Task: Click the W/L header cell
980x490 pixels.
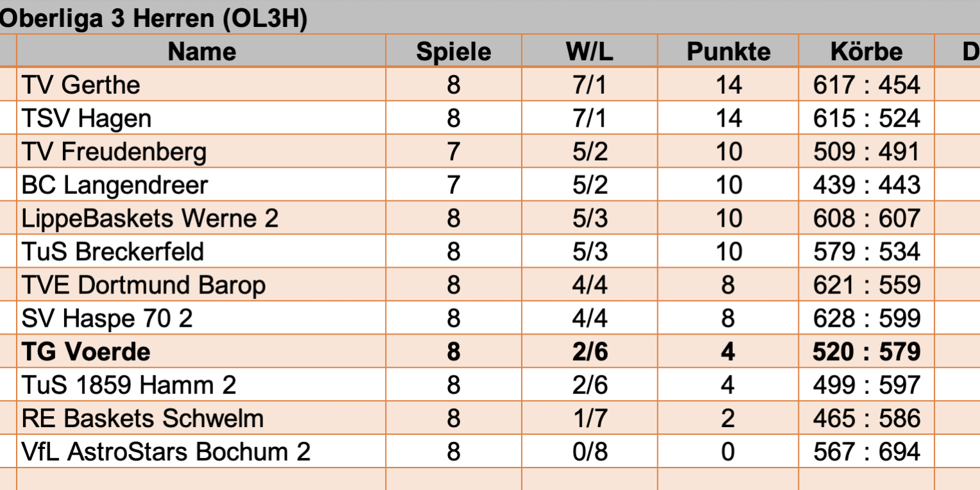Action: point(589,51)
